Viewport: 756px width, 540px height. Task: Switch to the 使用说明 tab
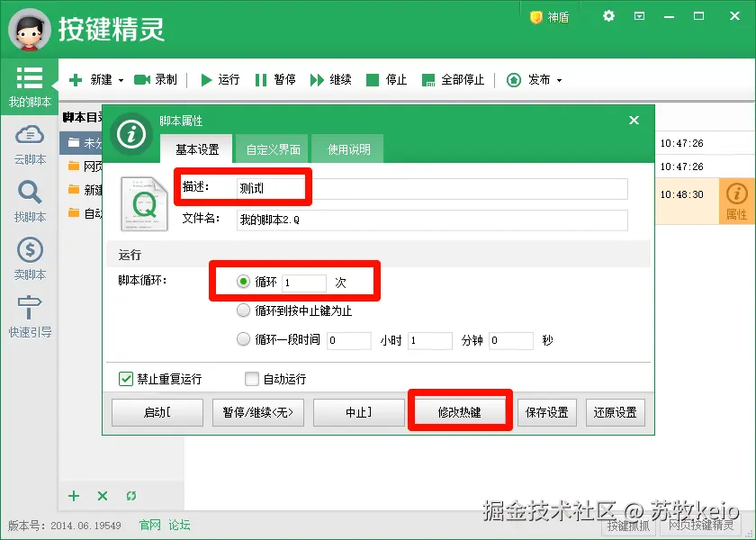coord(348,149)
